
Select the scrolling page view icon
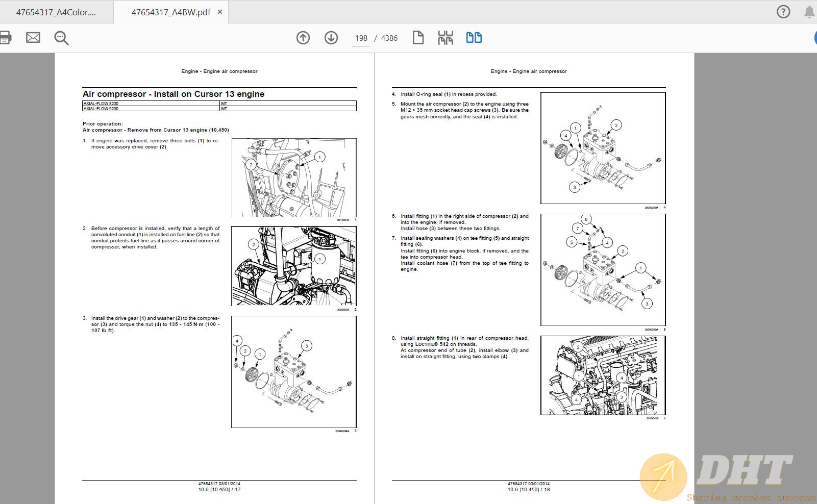(x=445, y=38)
